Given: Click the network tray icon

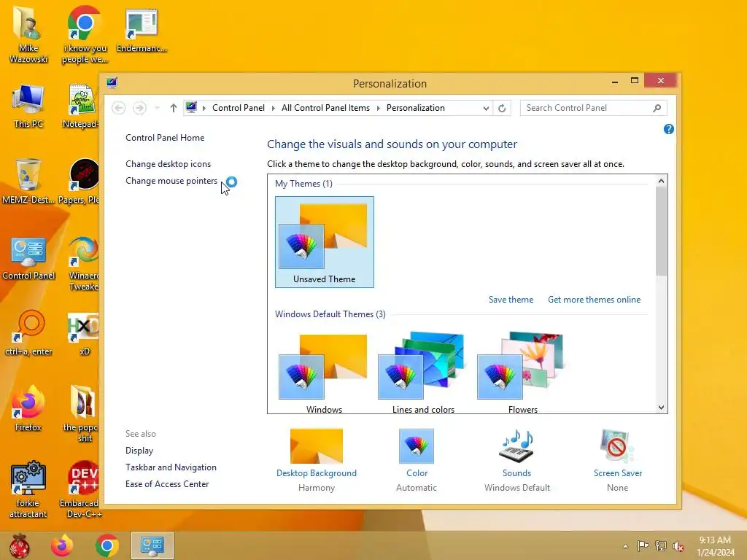Looking at the screenshot, I should click(661, 545).
